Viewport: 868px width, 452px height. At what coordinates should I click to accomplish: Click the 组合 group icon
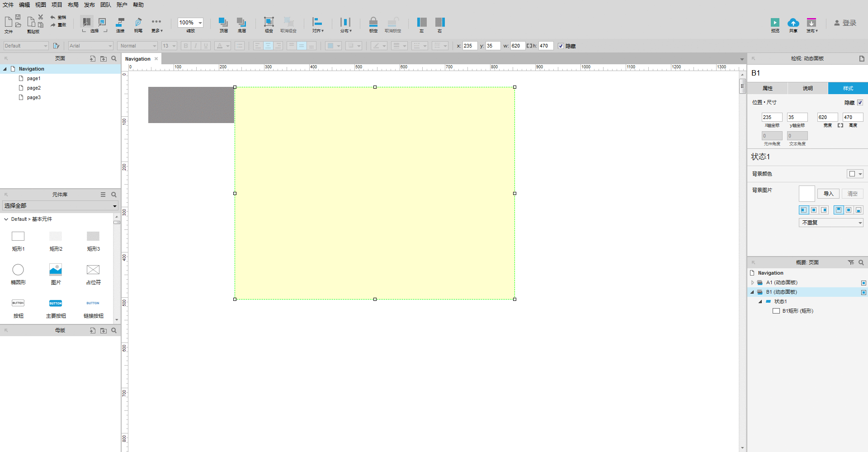(x=269, y=22)
